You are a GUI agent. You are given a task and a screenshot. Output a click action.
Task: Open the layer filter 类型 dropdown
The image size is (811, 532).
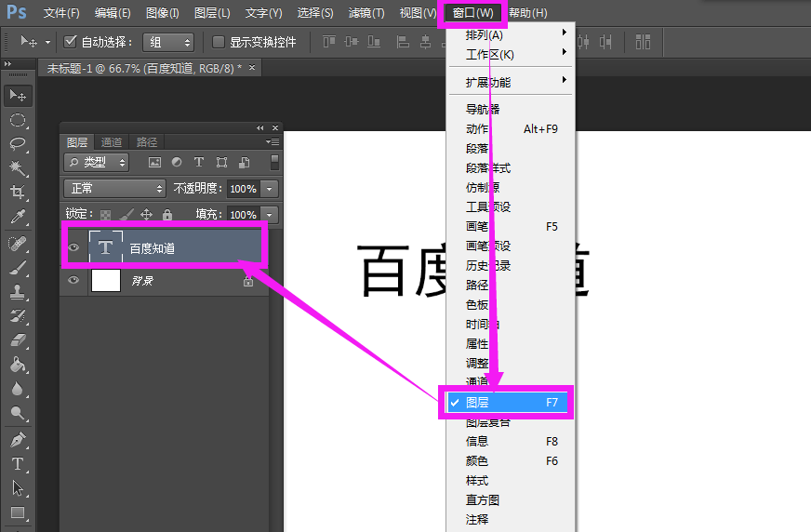click(x=96, y=163)
